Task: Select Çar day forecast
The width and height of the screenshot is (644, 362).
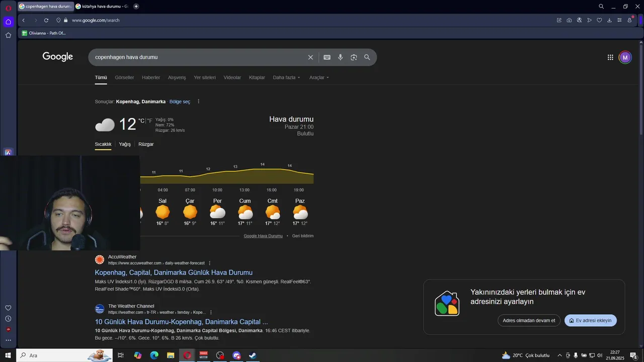Action: click(190, 212)
